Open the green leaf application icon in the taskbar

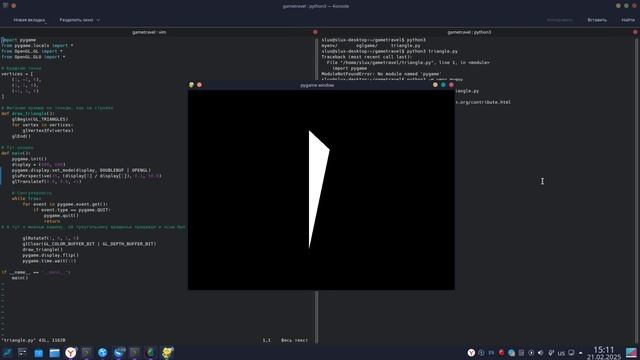tap(151, 353)
